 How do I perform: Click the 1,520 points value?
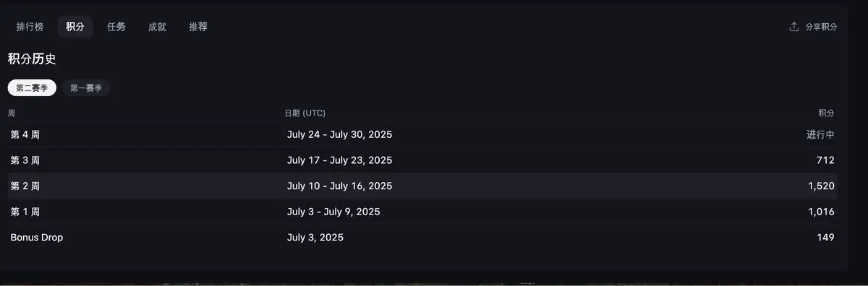(x=821, y=186)
